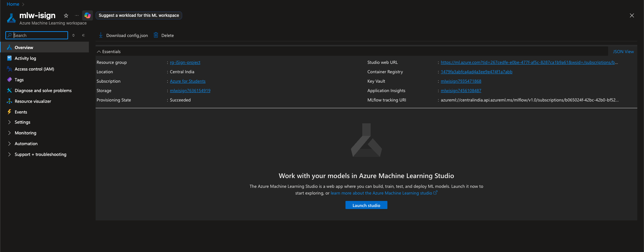Click the Launch studio button
Viewport: 644px width, 252px height.
click(366, 205)
